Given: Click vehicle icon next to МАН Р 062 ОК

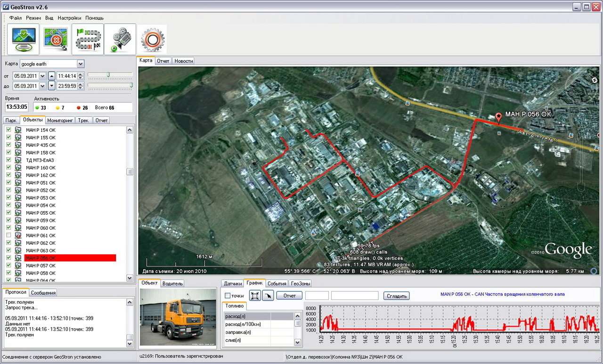Looking at the screenshot, I should (18, 243).
